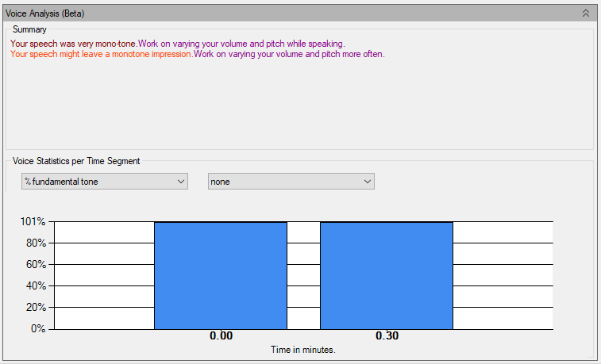Click the 40% label on the vertical axis
This screenshot has width=601, height=364.
tap(34, 286)
